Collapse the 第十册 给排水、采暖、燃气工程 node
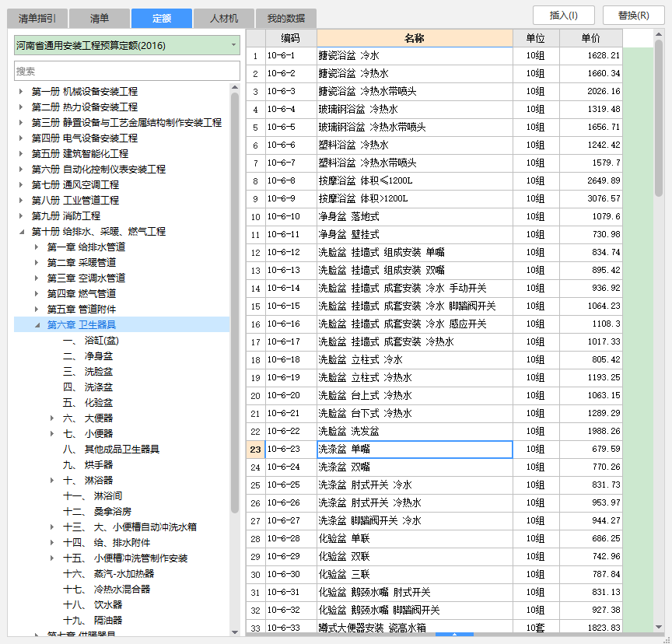This screenshot has height=644, width=672. click(21, 232)
